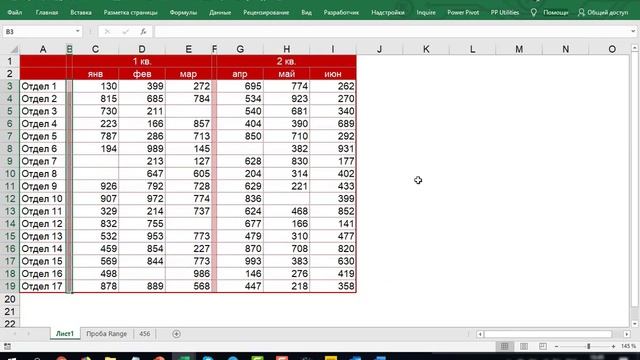The width and height of the screenshot is (640, 360).
Task: Expand the formula bar with chevron
Action: (633, 31)
